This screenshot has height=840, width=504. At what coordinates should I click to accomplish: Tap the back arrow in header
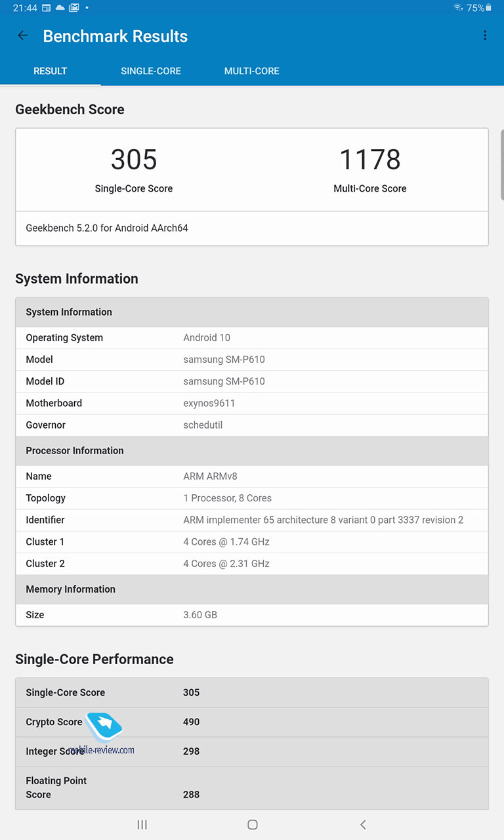tap(23, 36)
